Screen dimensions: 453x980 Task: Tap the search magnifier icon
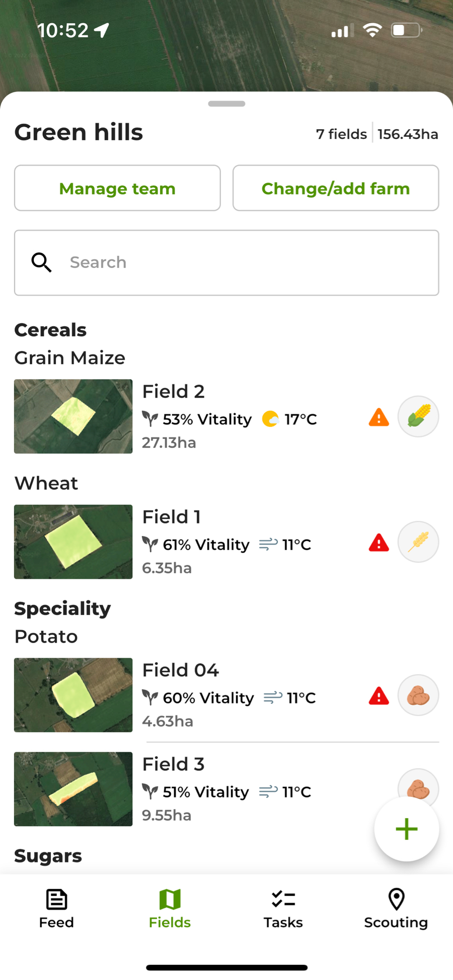pyautogui.click(x=41, y=262)
